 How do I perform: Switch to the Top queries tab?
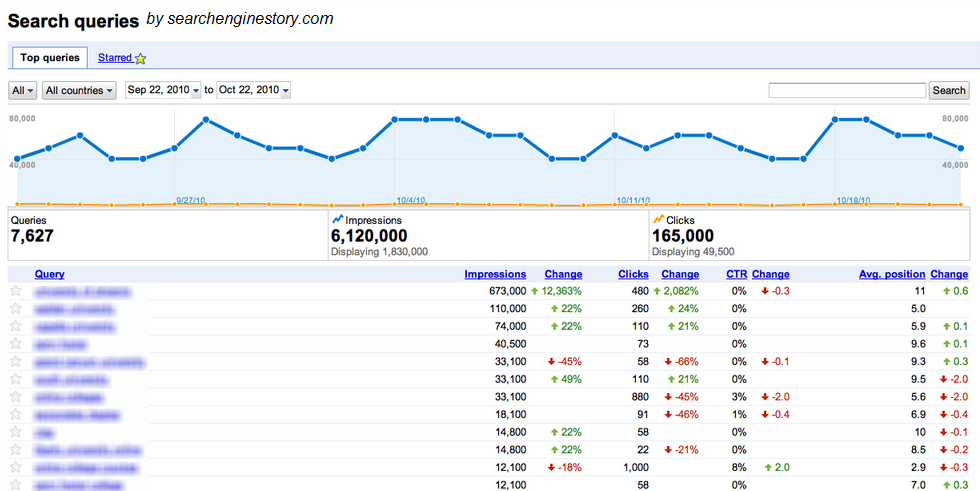coord(50,57)
